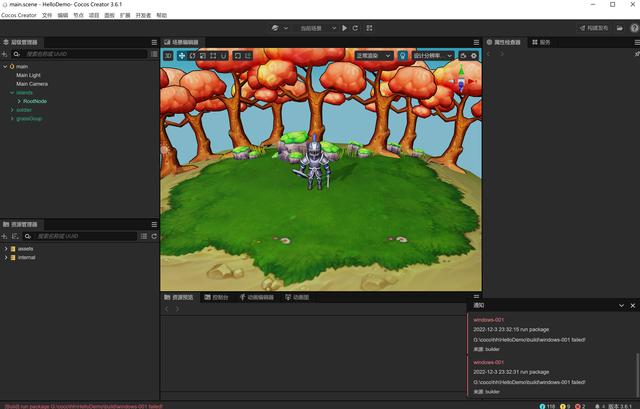Open the Cocos Creator menu
Image resolution: width=640 pixels, height=409 pixels.
[19, 15]
